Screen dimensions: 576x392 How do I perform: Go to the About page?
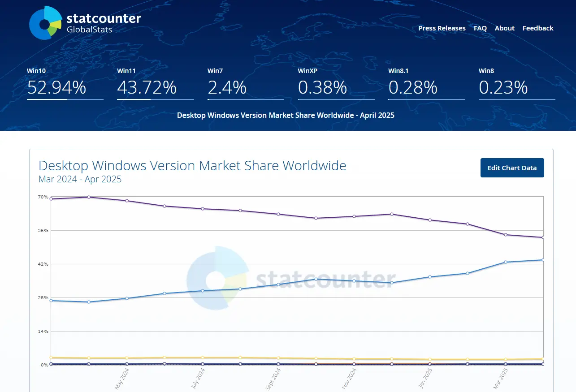[505, 28]
